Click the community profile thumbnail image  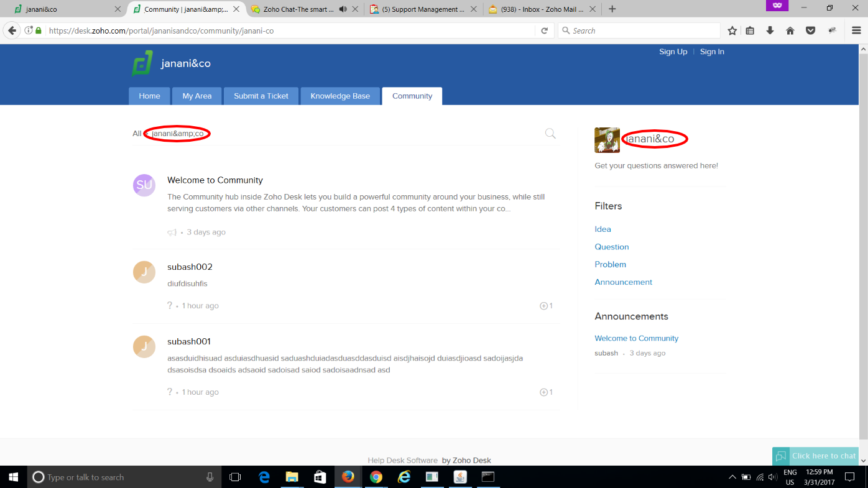point(607,140)
